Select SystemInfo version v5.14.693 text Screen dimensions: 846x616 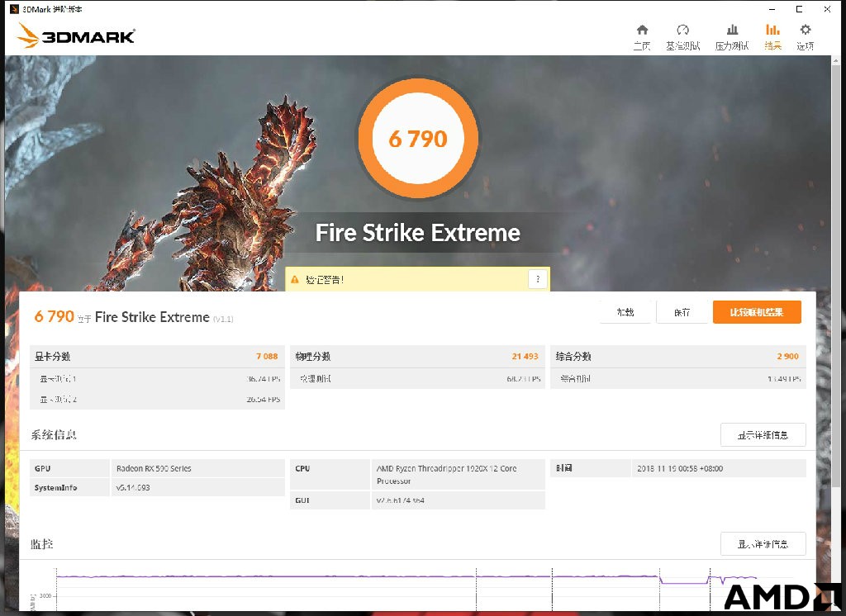[x=133, y=488]
